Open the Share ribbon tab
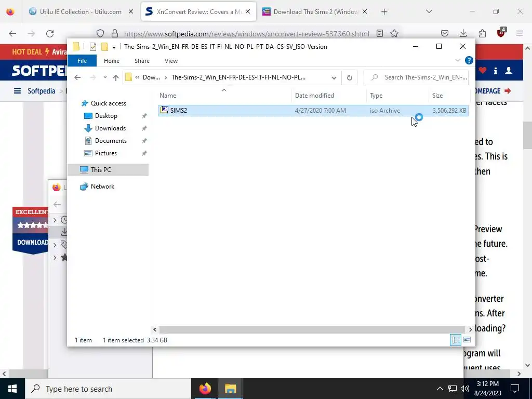Screen dimensions: 532x399 coord(142,61)
